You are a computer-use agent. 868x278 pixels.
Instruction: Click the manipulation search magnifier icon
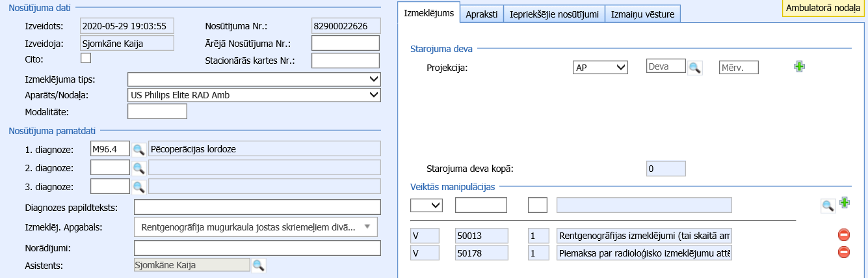828,206
